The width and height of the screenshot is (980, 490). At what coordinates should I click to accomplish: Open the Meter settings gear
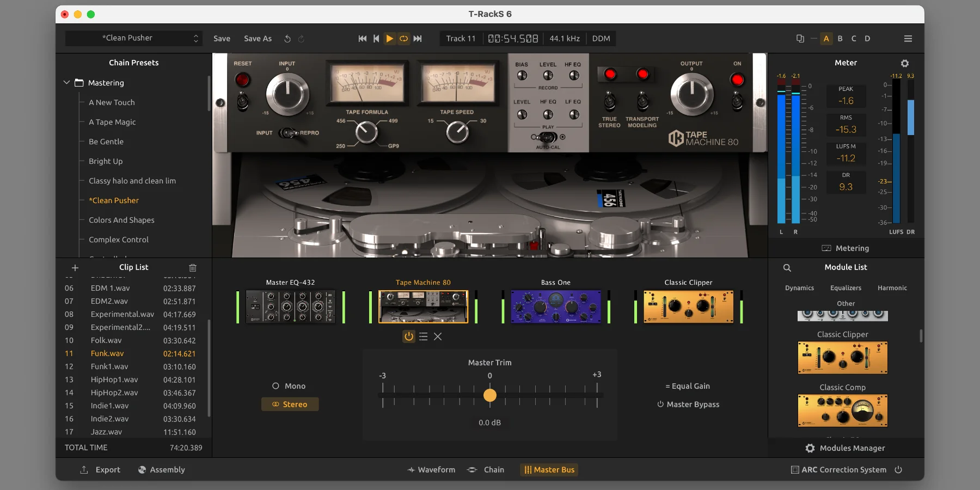pos(905,63)
